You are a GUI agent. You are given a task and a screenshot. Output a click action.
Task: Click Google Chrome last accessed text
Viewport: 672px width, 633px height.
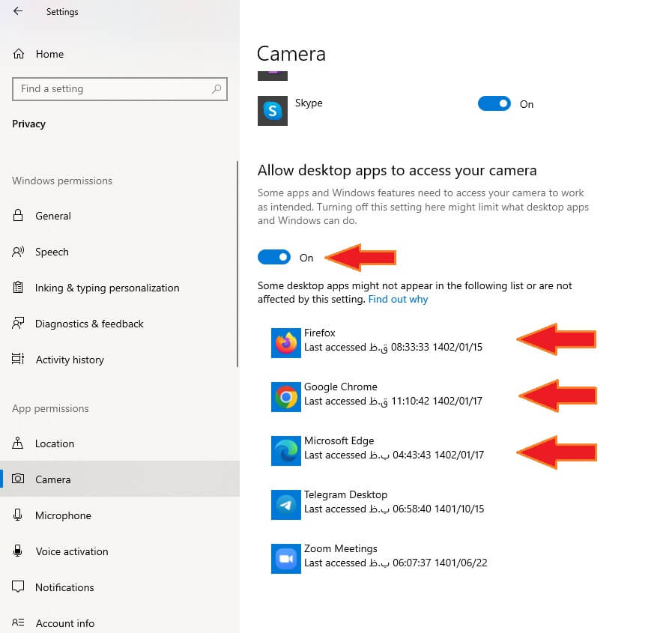coord(393,401)
